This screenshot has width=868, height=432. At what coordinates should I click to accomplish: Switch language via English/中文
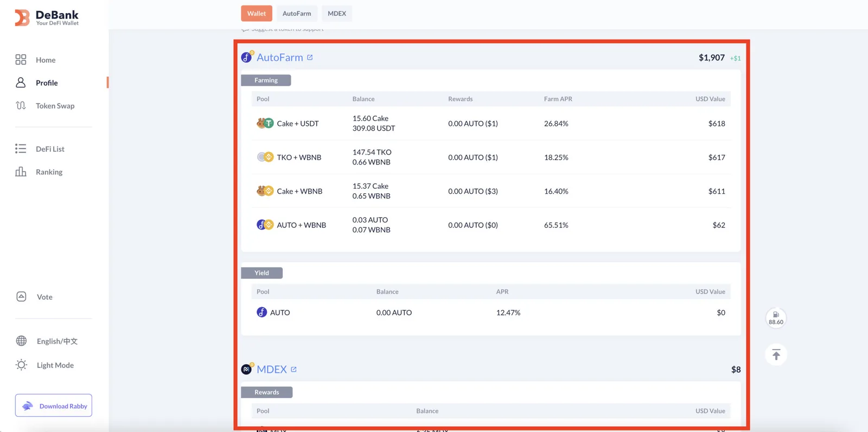click(57, 341)
